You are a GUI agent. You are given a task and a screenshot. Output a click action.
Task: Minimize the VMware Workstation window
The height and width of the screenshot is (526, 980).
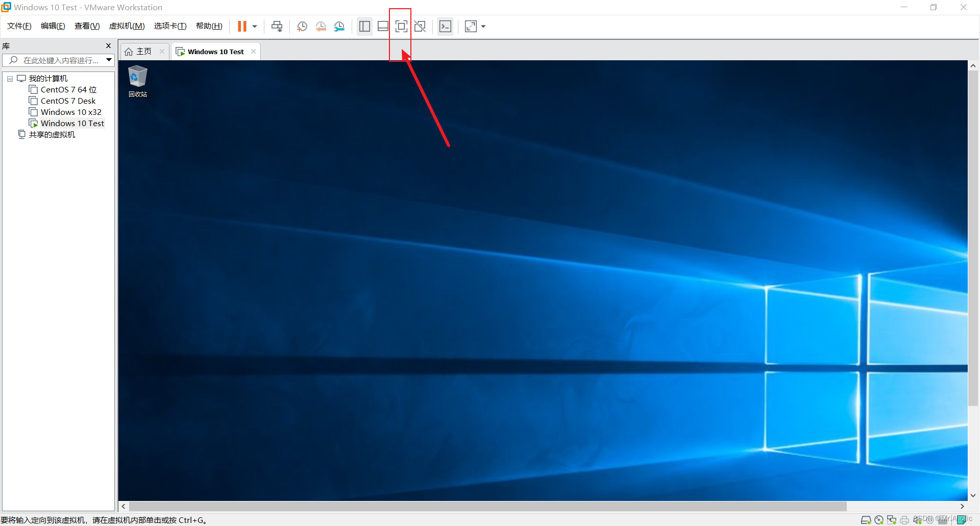(x=904, y=7)
